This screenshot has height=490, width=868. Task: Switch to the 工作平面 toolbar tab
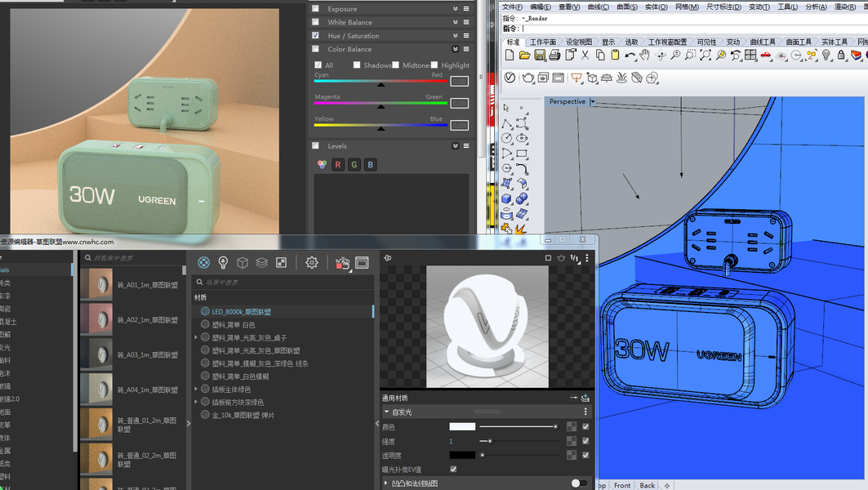tap(543, 42)
